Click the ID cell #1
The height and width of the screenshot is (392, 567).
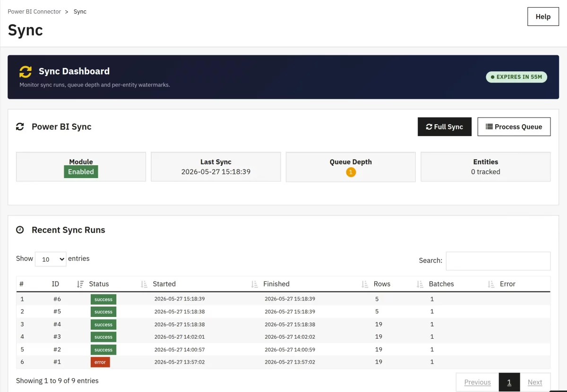coord(57,362)
